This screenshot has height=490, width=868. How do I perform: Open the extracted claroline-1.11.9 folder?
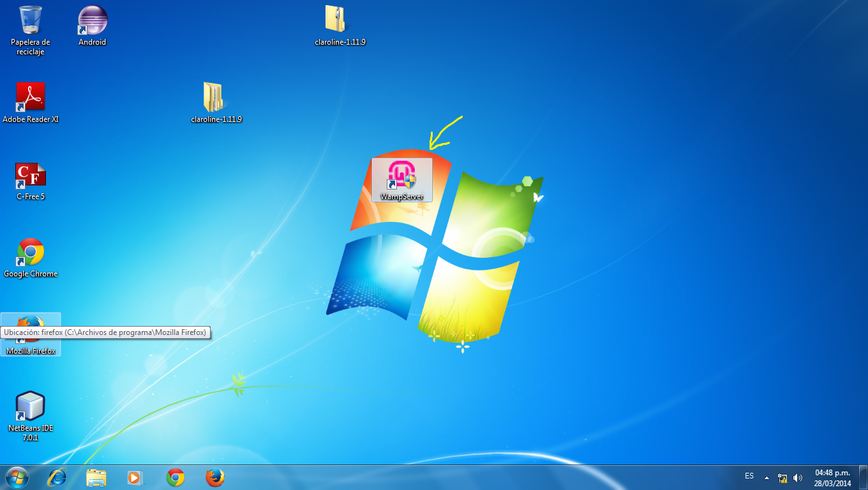pos(216,97)
